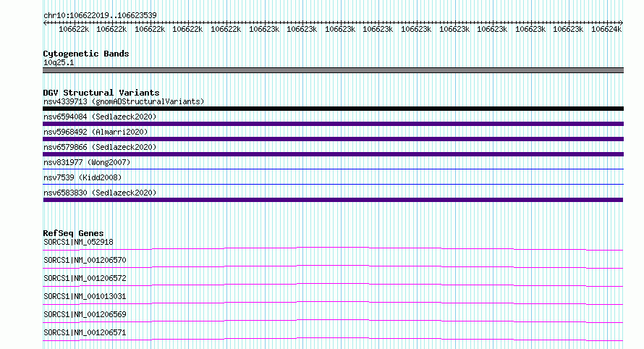This screenshot has width=644, height=349.
Task: Open SORCS1|NM_001206569 transcript label
Action: (85, 314)
